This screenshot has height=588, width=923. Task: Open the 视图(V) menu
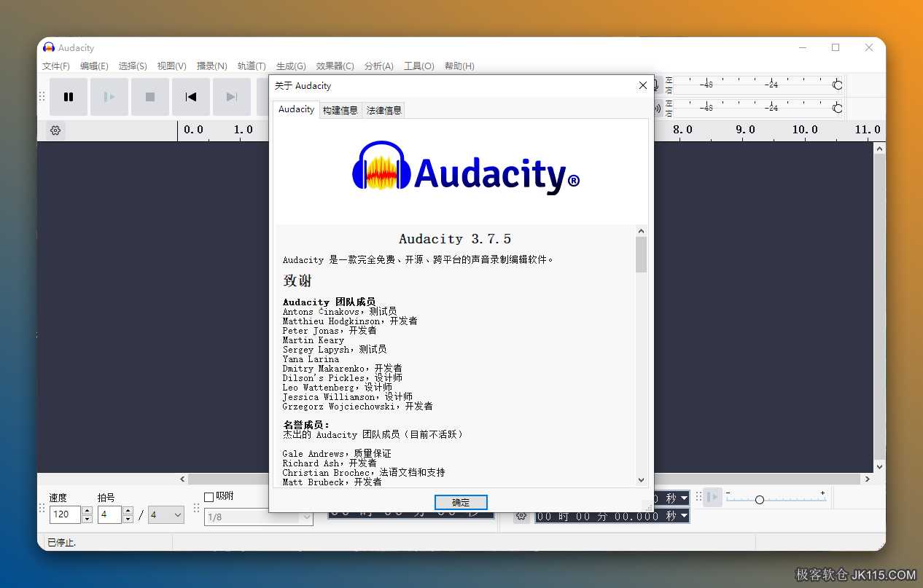coord(172,66)
